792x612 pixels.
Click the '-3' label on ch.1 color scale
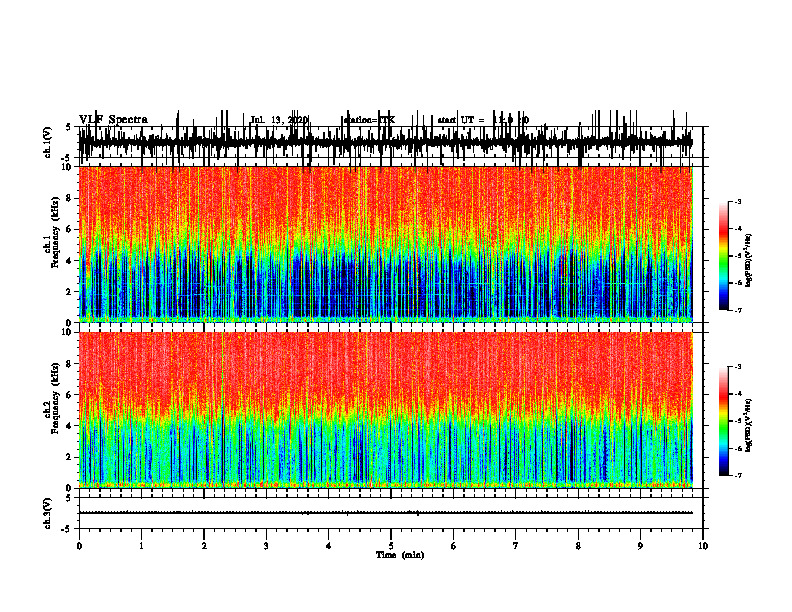738,202
